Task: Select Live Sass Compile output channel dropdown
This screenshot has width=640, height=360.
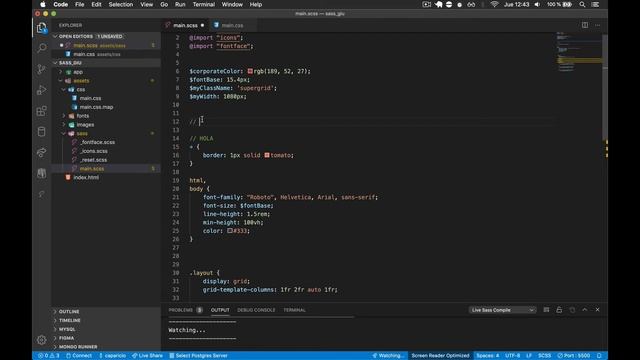Action: click(502, 310)
